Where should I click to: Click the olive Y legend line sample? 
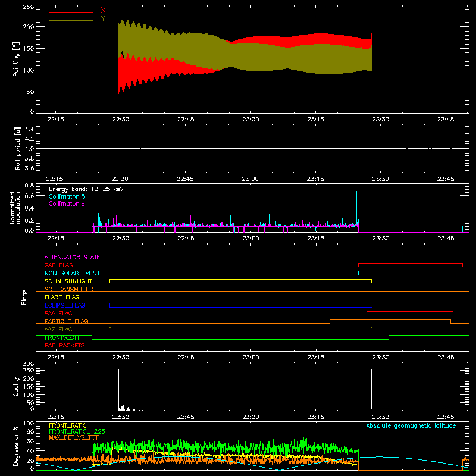click(x=71, y=20)
